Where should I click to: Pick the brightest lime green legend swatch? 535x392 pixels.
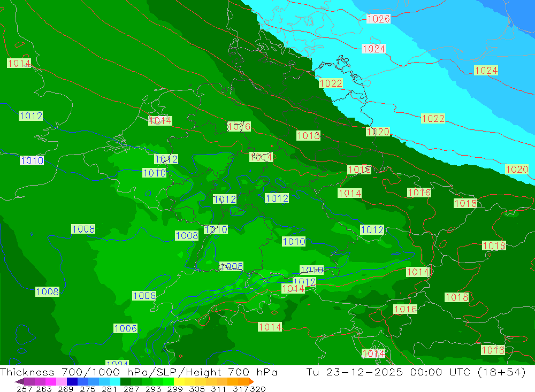pyautogui.click(x=169, y=381)
